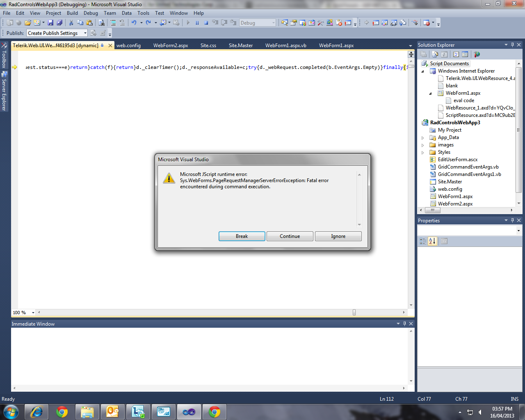
Task: Switch to the WebForm1.aspx.vb tab
Action: pos(286,46)
